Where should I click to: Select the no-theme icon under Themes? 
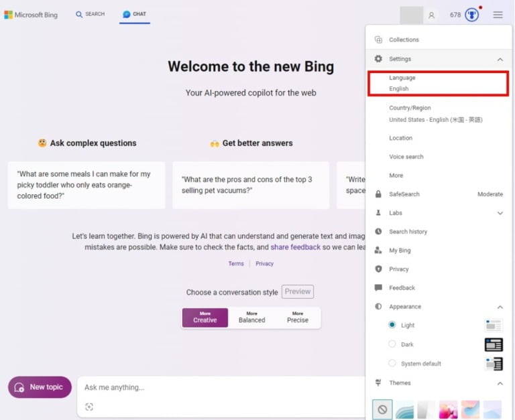pos(382,409)
